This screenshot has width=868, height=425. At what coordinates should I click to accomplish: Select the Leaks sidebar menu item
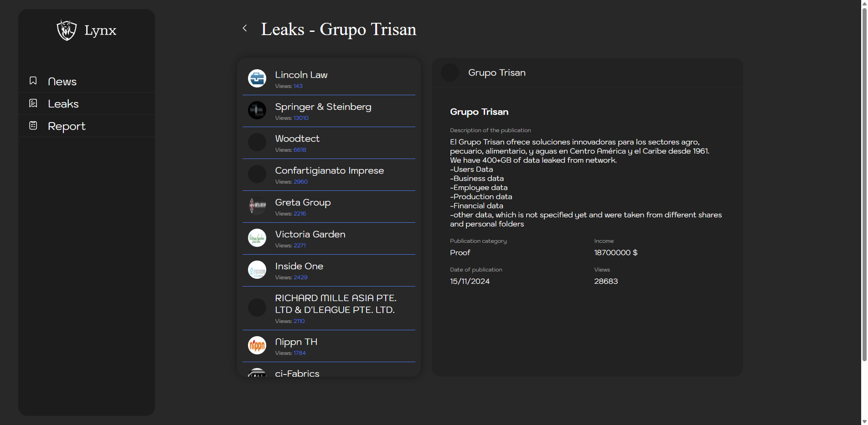[x=63, y=104]
